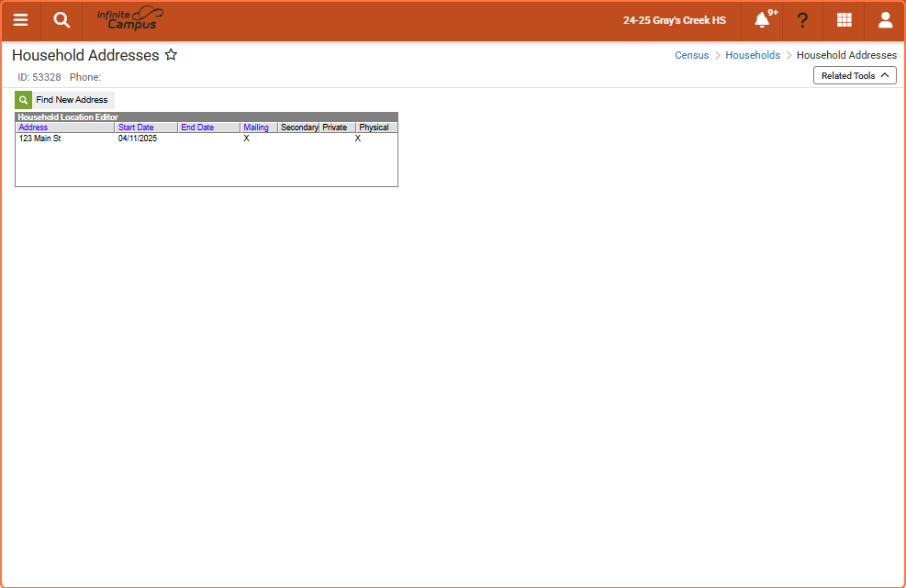Open the search magnifier tool
This screenshot has height=588, width=906.
tap(62, 20)
